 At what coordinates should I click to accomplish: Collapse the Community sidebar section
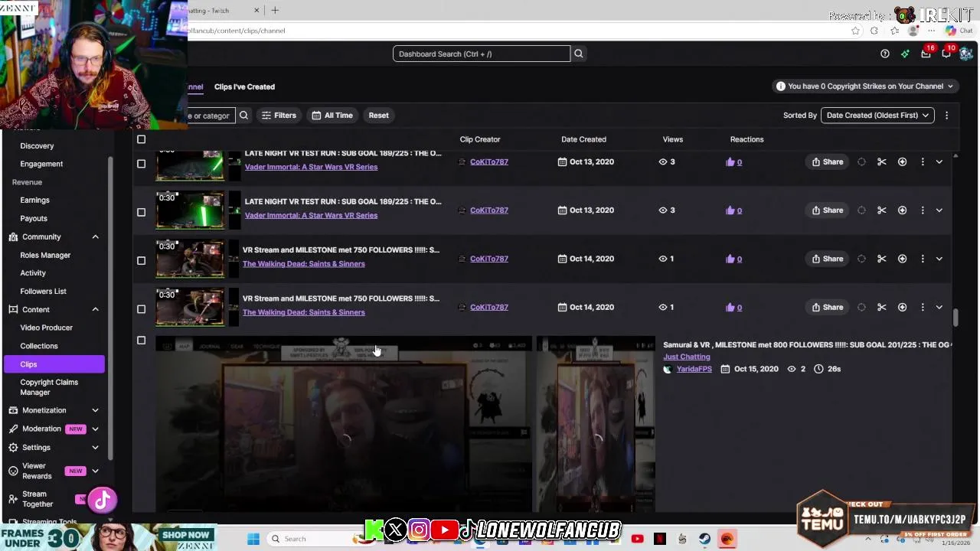click(x=95, y=236)
